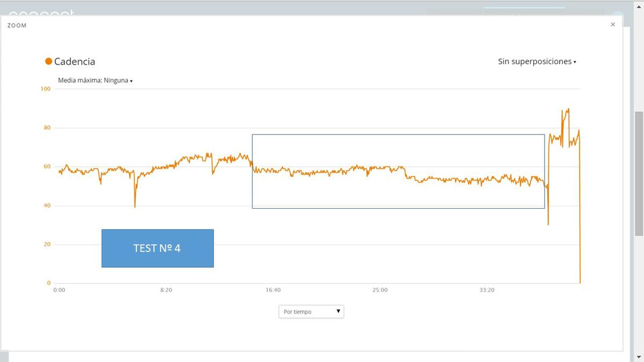Viewport: 644px width, 362px height.
Task: Open the Por tiempo dropdown
Action: click(311, 312)
